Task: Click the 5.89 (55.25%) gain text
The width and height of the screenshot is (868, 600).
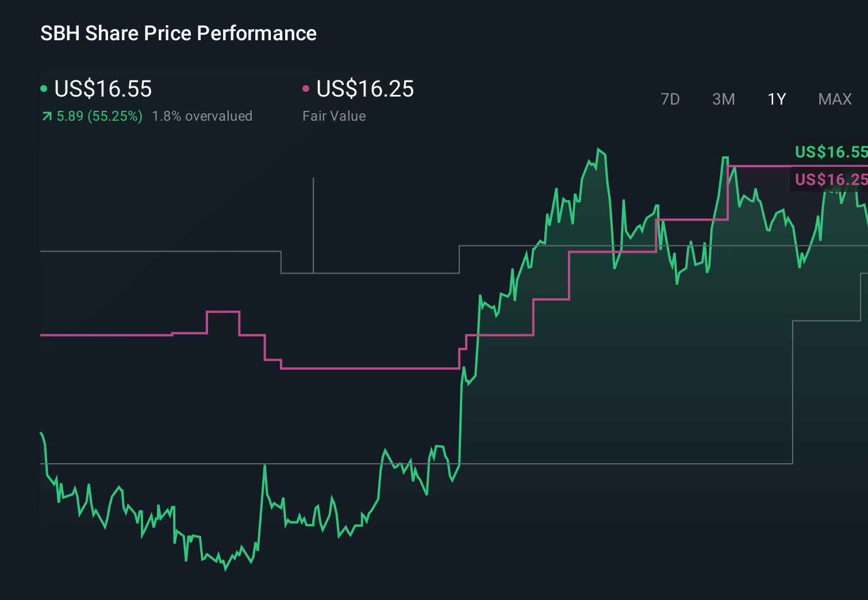Action: 99,116
